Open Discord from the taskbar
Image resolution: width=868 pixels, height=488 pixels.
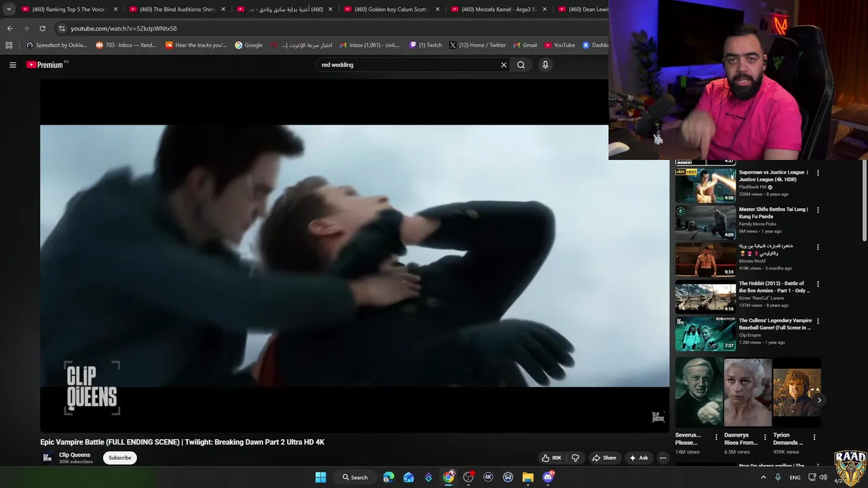[x=548, y=477]
